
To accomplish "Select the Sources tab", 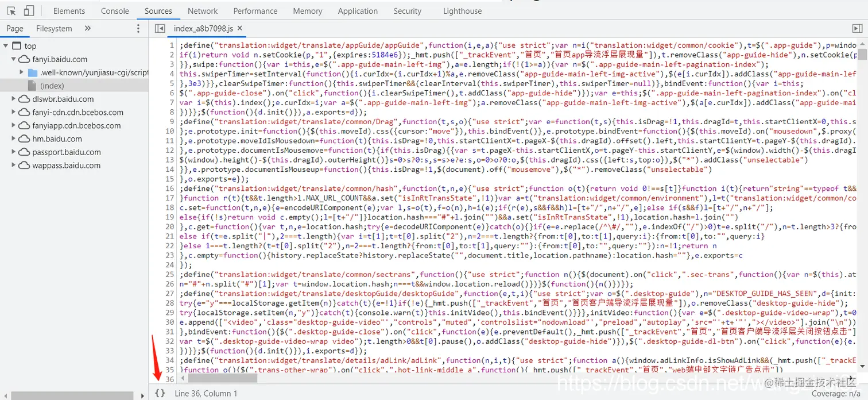I will coord(158,11).
